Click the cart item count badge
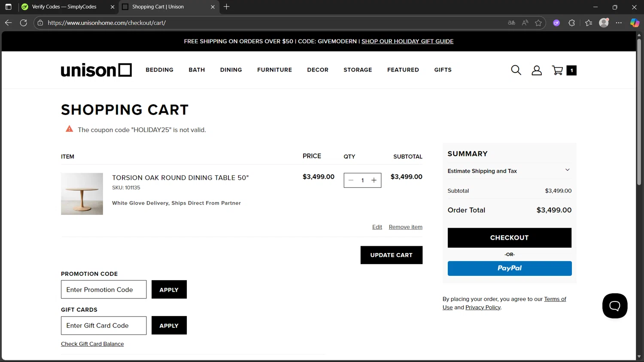Viewport: 644px width, 362px height. click(x=571, y=70)
